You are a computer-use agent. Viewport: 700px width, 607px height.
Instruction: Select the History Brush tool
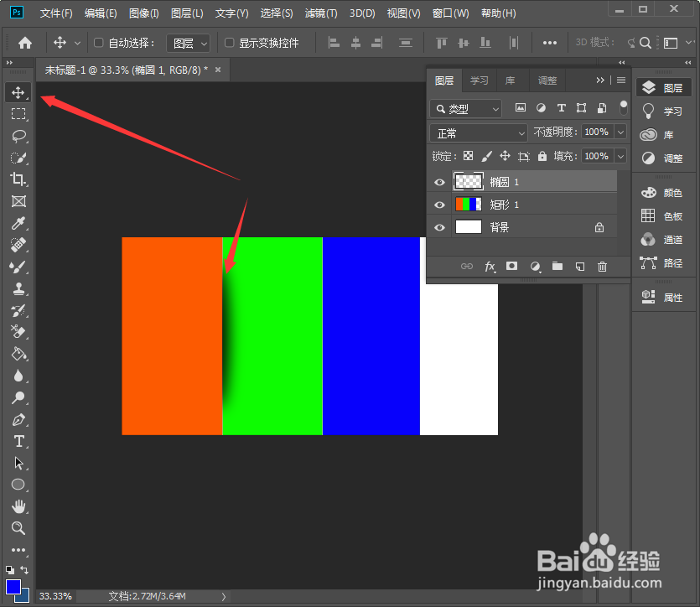(x=18, y=310)
